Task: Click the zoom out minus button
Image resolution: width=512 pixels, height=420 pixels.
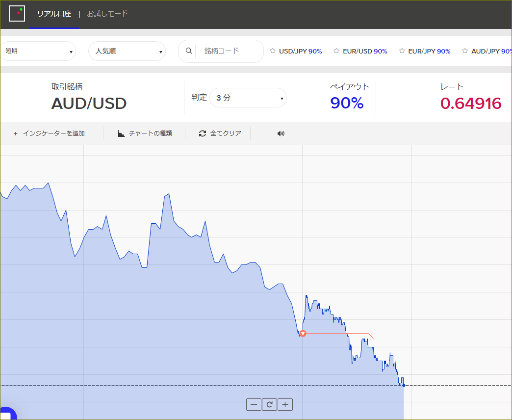Action: click(254, 405)
